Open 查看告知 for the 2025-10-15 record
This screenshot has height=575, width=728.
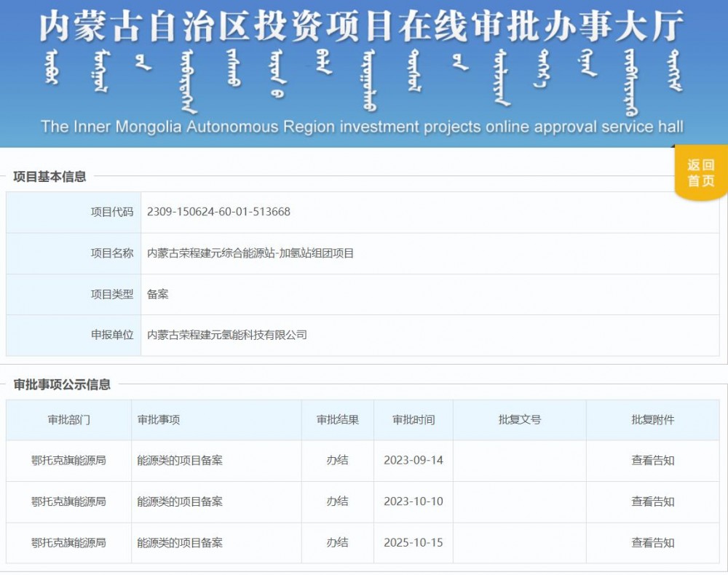(654, 542)
